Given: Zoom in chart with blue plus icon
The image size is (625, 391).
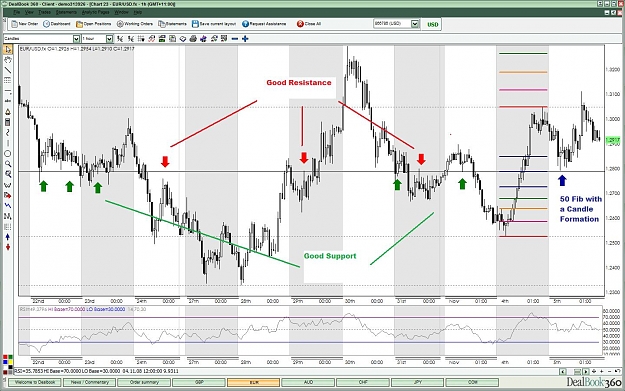Looking at the screenshot, I should (245, 39).
